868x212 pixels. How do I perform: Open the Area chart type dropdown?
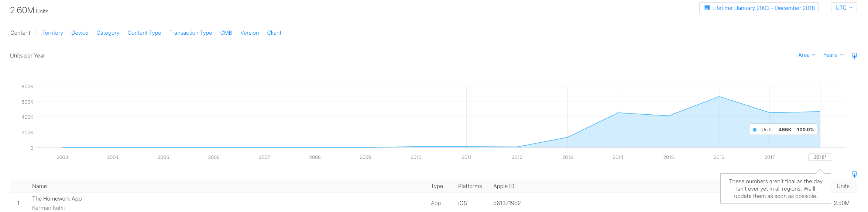coord(806,55)
